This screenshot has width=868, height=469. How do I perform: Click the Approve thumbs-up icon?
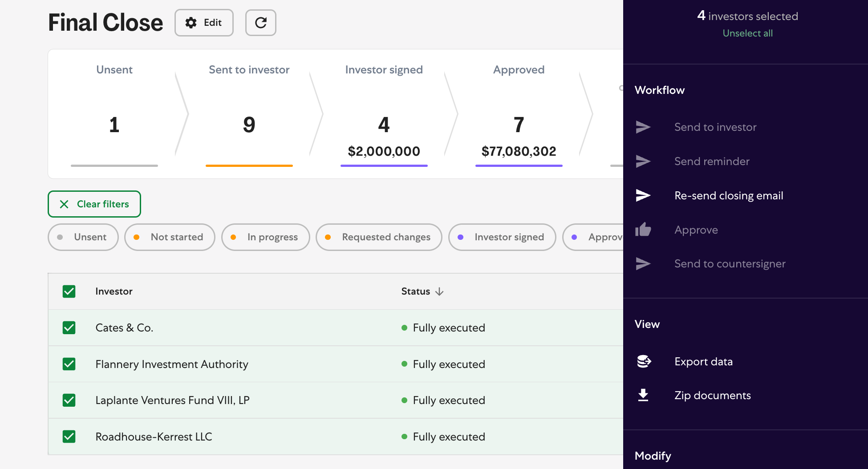click(x=643, y=230)
